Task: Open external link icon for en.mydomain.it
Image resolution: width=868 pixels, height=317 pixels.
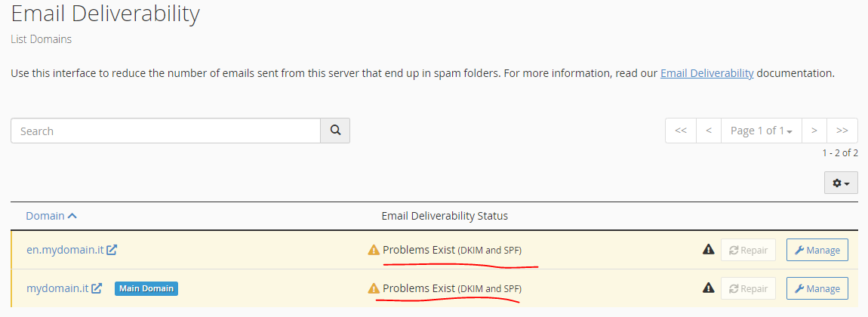Action: point(112,250)
